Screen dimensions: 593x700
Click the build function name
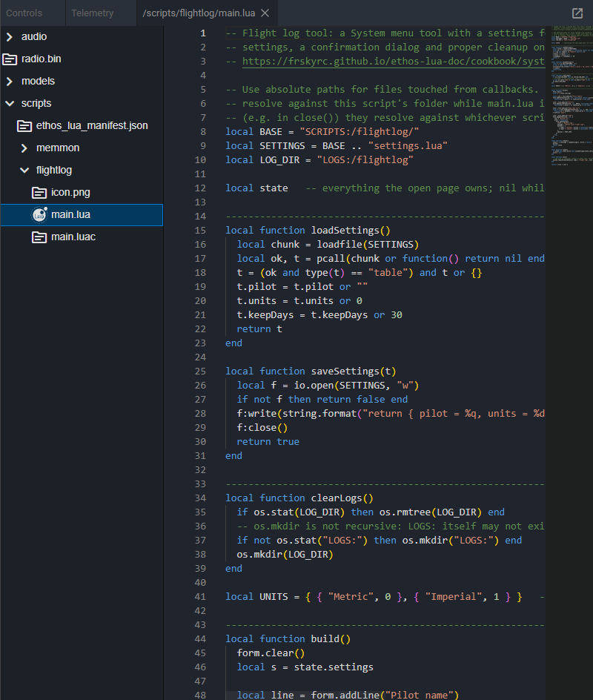pyautogui.click(x=325, y=639)
